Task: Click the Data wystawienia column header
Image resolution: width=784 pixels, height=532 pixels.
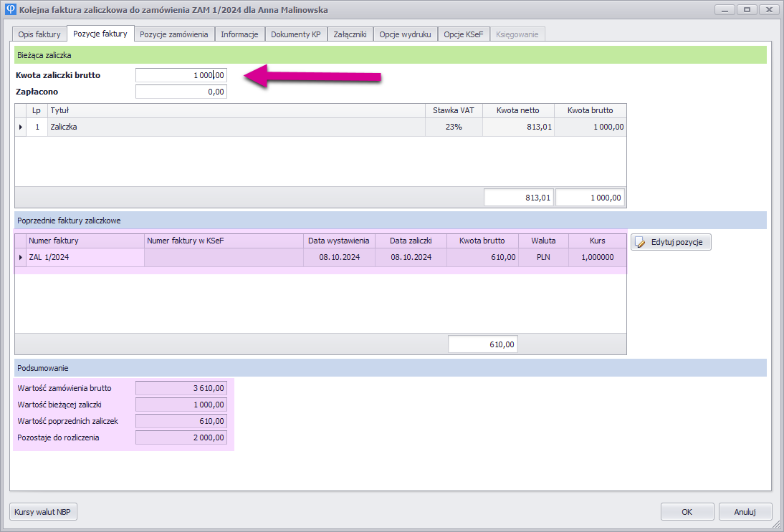Action: point(339,241)
